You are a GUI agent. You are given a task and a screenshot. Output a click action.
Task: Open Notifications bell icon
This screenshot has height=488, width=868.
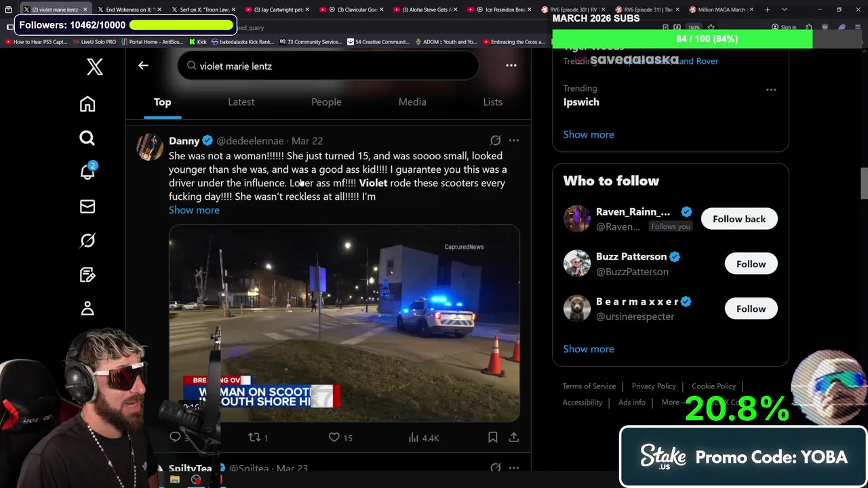(x=87, y=171)
